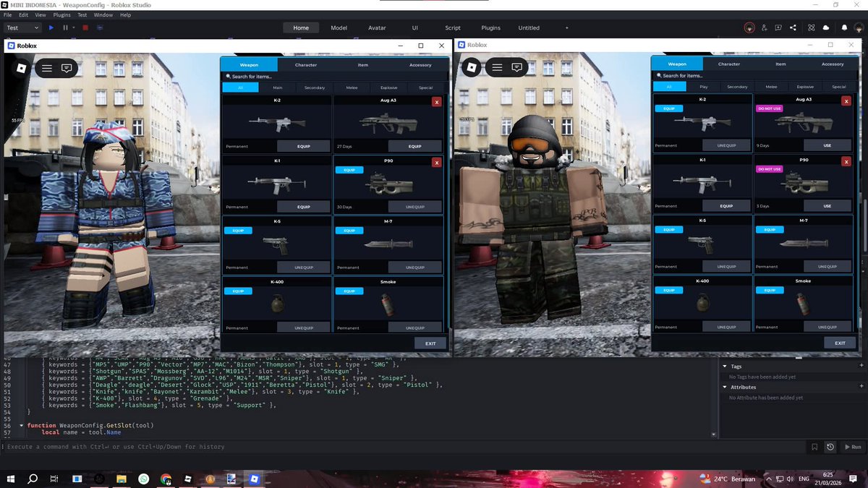Switch to the Model ribbon tab

point(339,27)
